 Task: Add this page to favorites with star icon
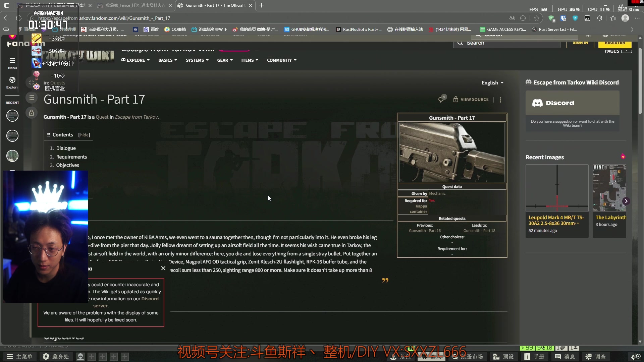[x=537, y=18]
